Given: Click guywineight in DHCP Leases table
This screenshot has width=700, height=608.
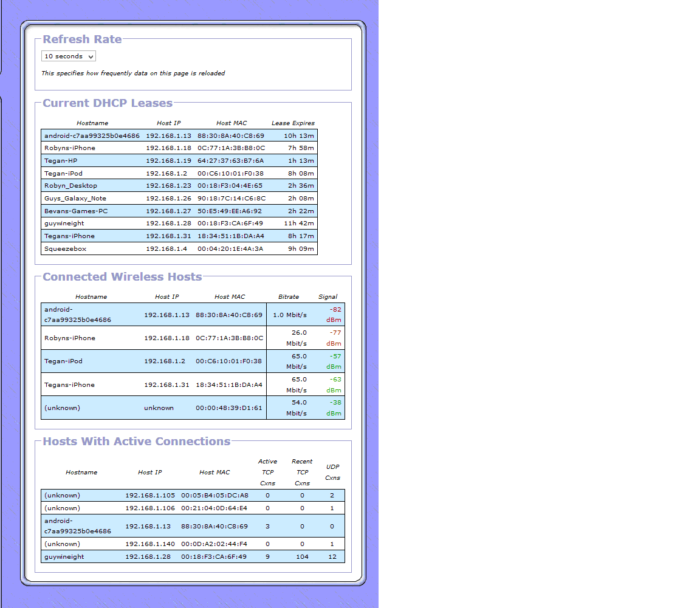Looking at the screenshot, I should (64, 224).
